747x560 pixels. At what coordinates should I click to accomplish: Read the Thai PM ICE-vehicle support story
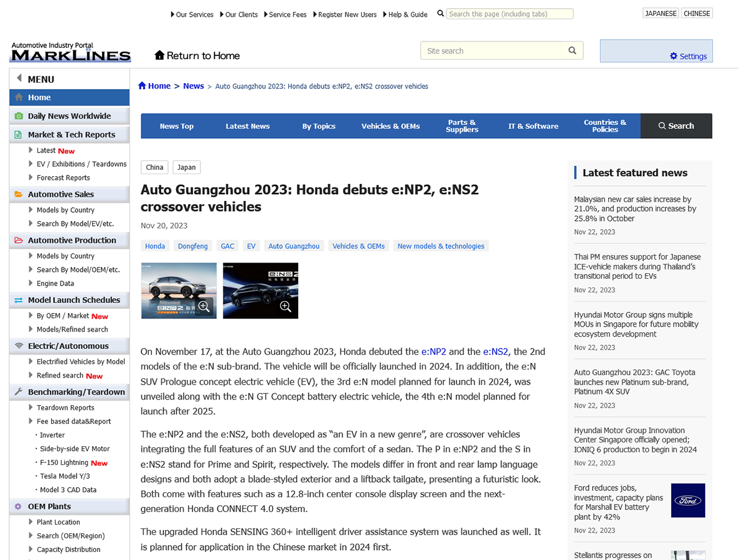[x=637, y=266]
